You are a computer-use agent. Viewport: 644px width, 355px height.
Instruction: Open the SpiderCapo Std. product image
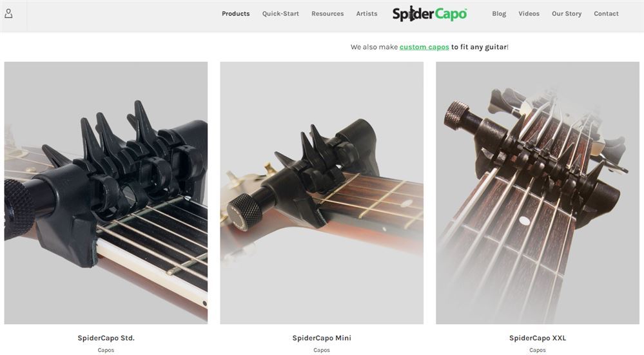106,193
